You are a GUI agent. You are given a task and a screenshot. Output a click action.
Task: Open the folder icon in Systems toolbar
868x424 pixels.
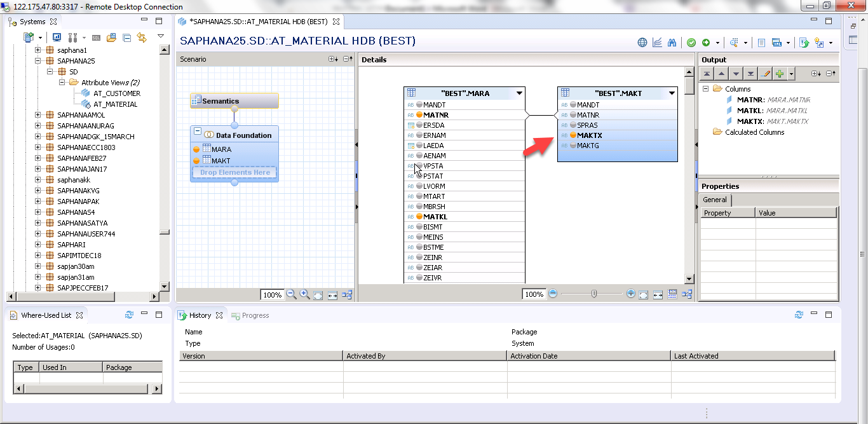coord(111,38)
